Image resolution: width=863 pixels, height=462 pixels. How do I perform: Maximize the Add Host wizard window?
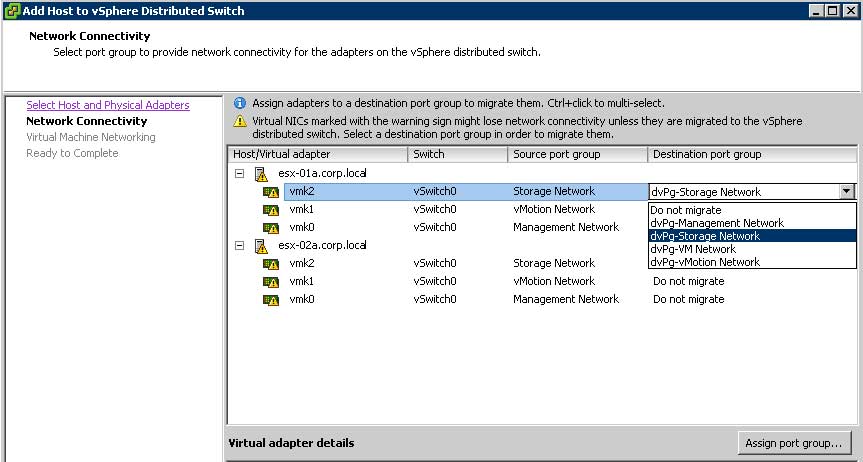click(833, 10)
